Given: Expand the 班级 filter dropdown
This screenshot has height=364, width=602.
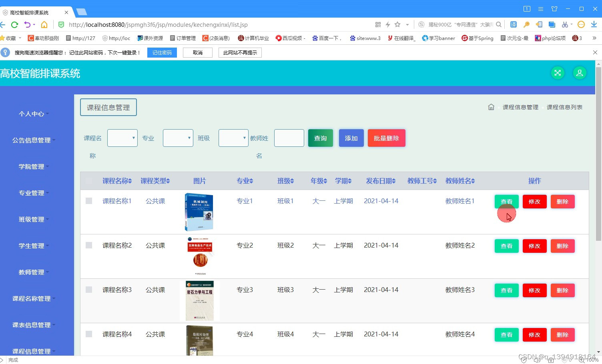Looking at the screenshot, I should tap(233, 138).
